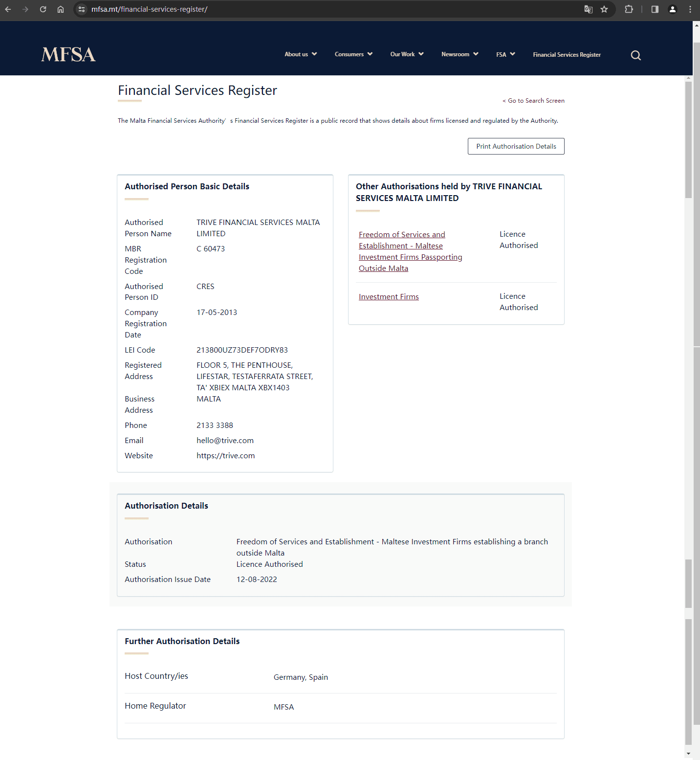Focus the address bar URL
This screenshot has width=700, height=760.
[149, 9]
